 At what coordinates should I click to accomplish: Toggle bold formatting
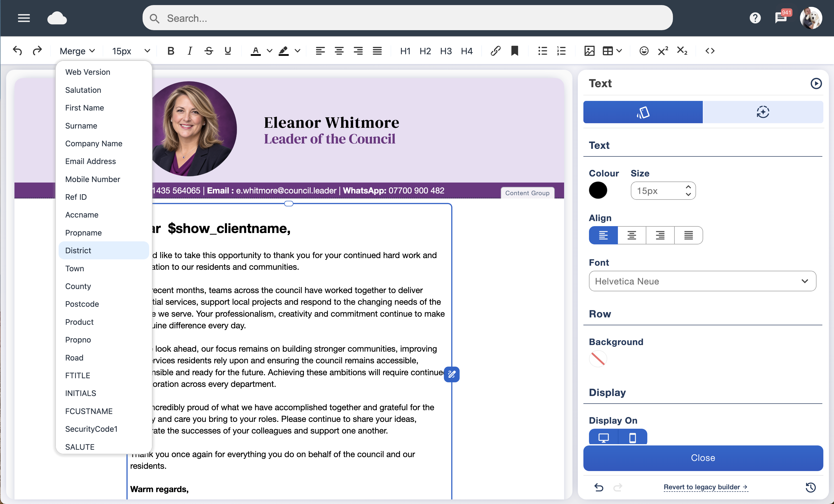click(171, 51)
